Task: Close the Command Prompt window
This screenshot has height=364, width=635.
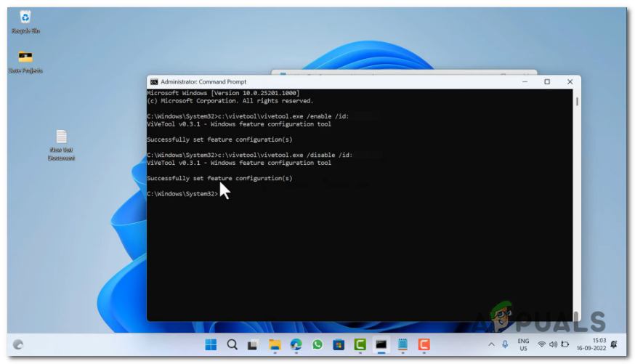Action: click(570, 82)
